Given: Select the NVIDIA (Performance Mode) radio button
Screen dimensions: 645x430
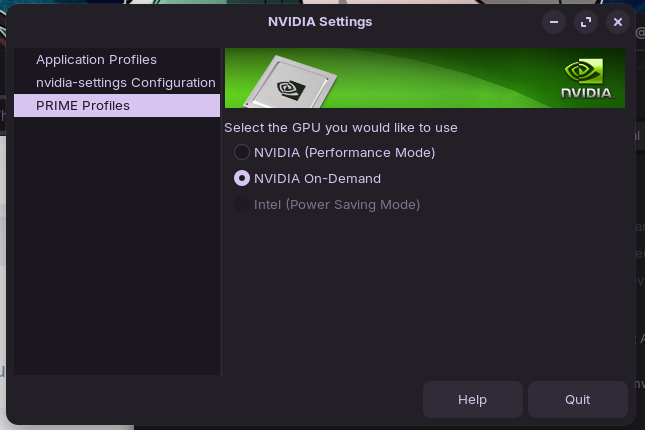Looking at the screenshot, I should (242, 153).
